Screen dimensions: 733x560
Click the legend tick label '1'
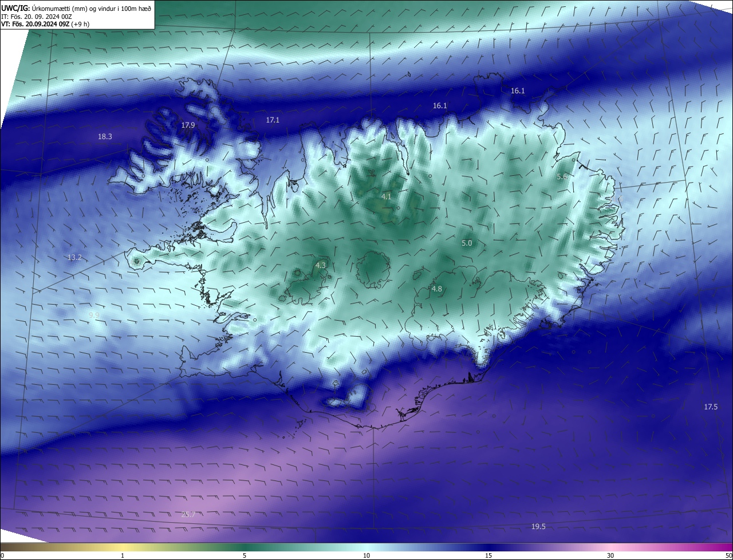[123, 555]
